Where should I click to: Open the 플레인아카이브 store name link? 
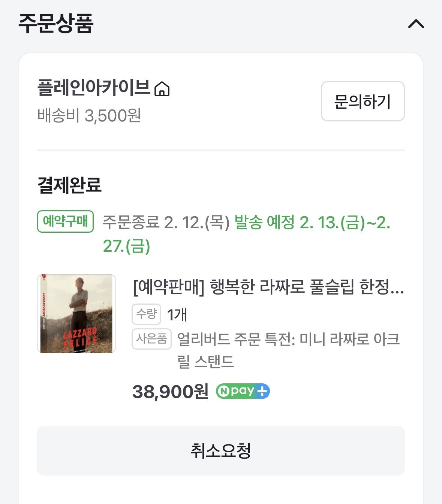click(x=94, y=88)
